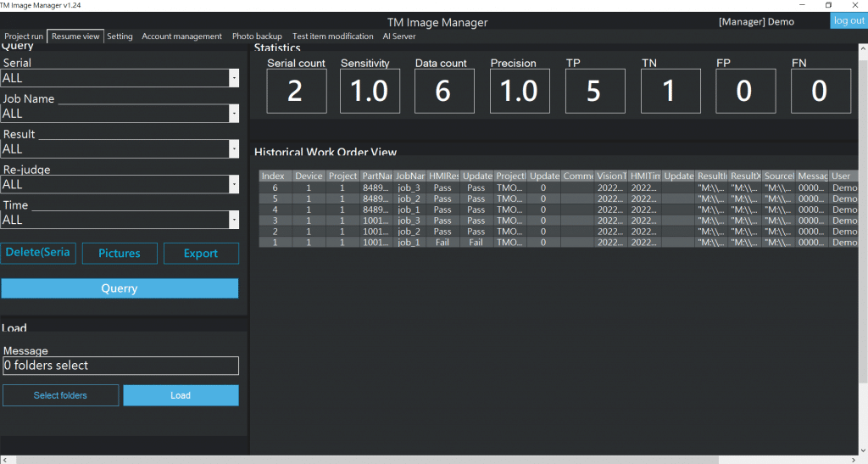The width and height of the screenshot is (868, 464).
Task: Click the horizontal scrollbar at the bottom
Action: tap(424, 459)
